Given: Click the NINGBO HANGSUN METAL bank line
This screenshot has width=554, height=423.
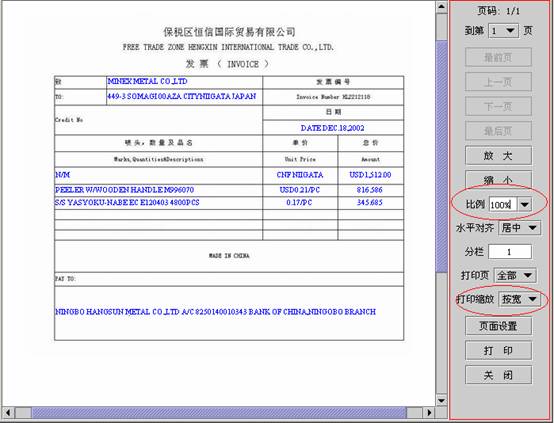Looking at the screenshot, I should [x=216, y=312].
